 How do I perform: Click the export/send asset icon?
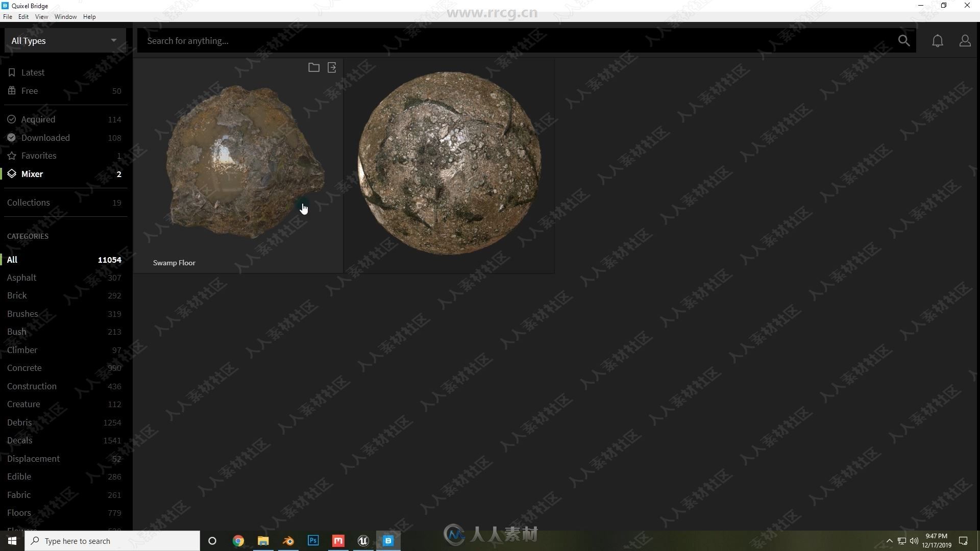pos(332,67)
